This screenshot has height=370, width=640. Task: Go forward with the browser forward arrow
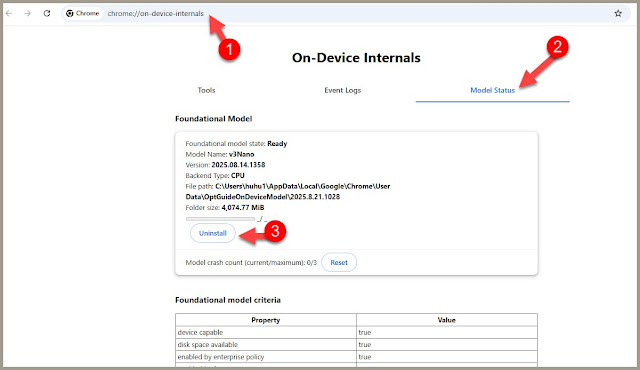pyautogui.click(x=27, y=13)
